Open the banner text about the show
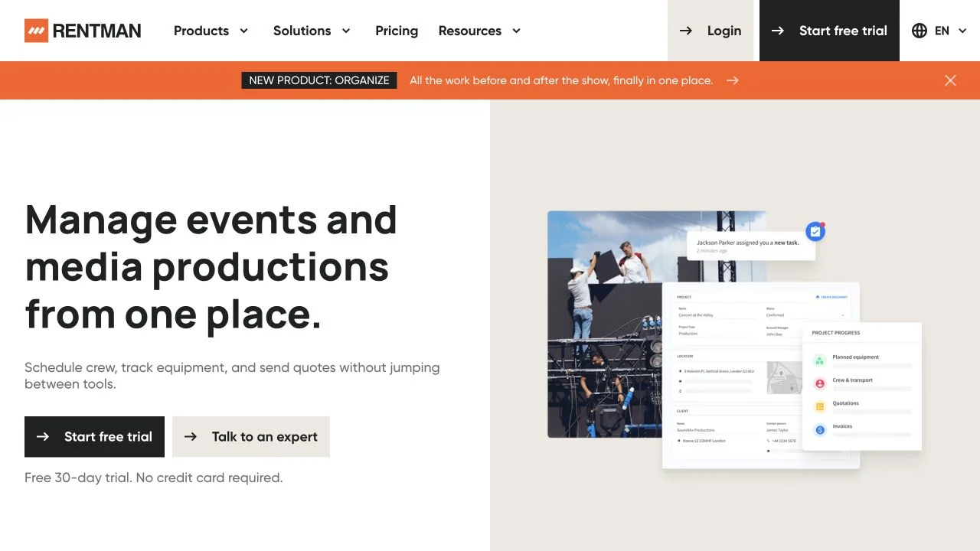The height and width of the screenshot is (551, 980). click(x=561, y=80)
